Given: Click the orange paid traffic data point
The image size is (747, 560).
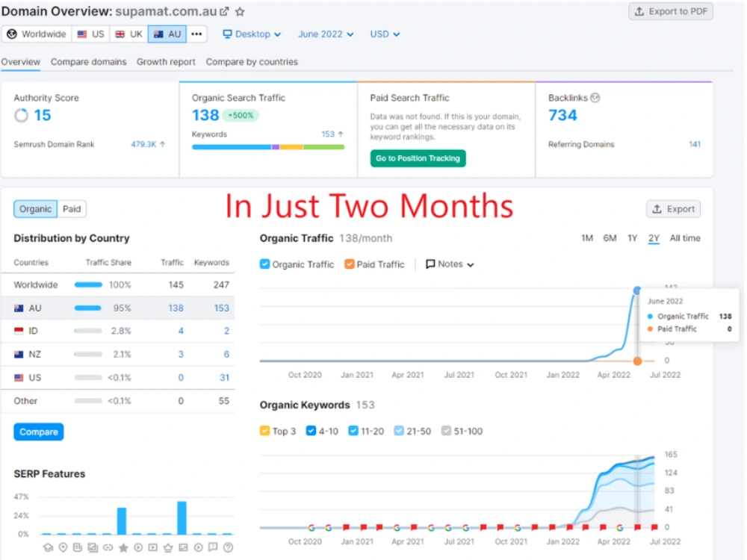Looking at the screenshot, I should (x=637, y=361).
